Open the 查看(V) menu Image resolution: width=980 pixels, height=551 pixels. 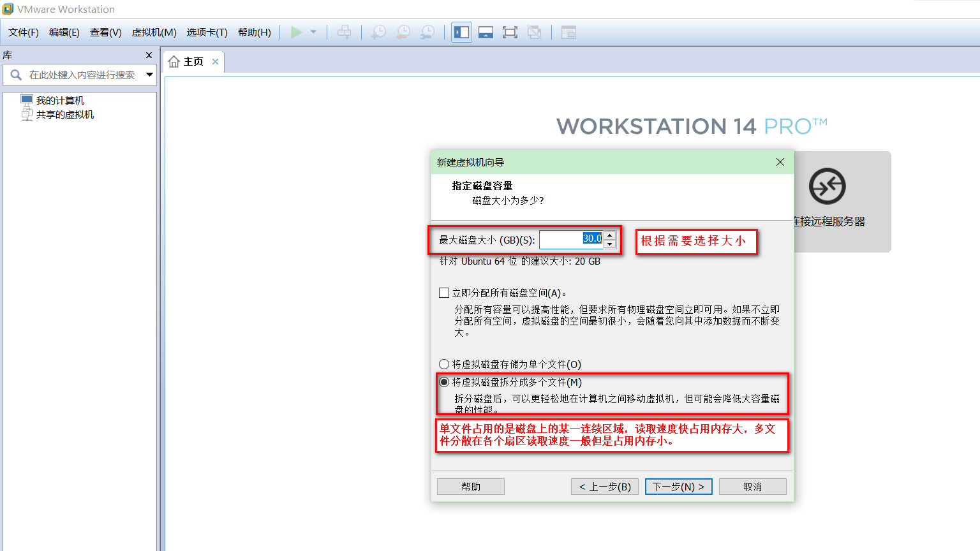pos(105,32)
